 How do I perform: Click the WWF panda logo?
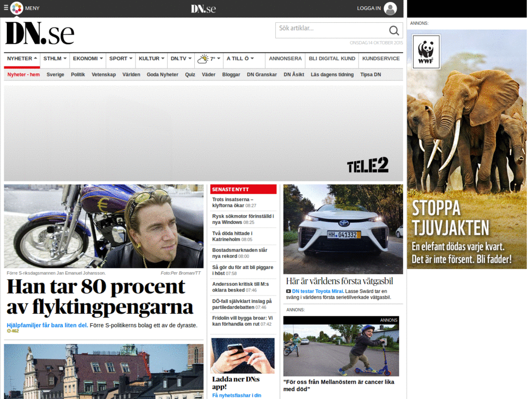coord(426,52)
